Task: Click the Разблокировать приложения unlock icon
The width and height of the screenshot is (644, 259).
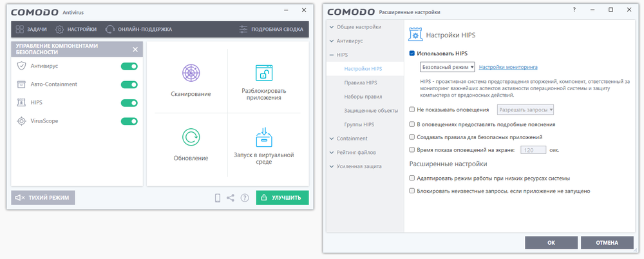Action: tap(263, 73)
